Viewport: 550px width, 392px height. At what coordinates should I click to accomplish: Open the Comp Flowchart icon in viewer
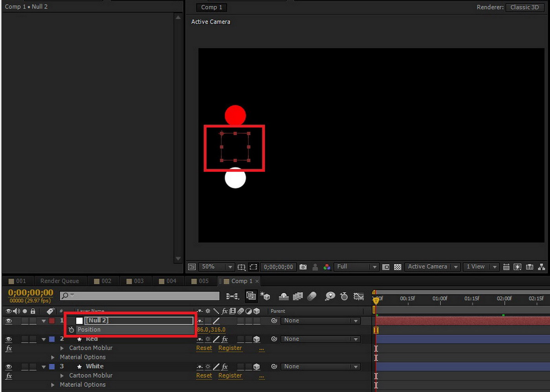[x=541, y=267]
